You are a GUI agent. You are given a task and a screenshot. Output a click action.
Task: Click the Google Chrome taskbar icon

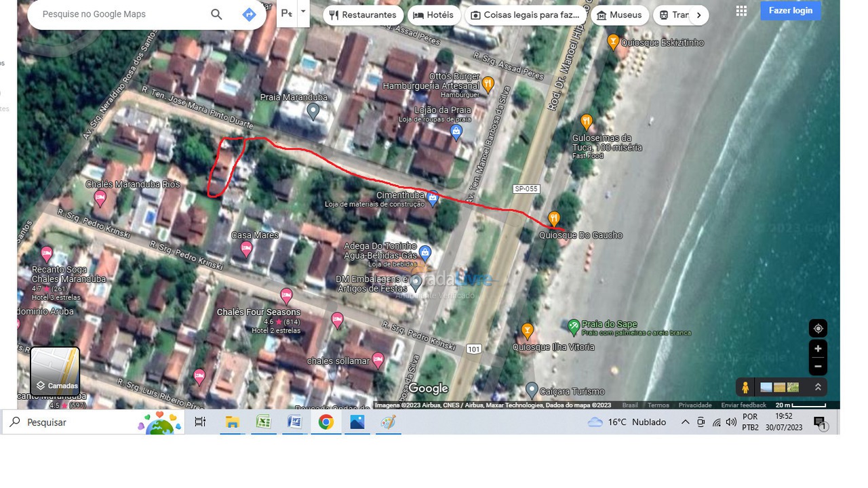click(326, 422)
